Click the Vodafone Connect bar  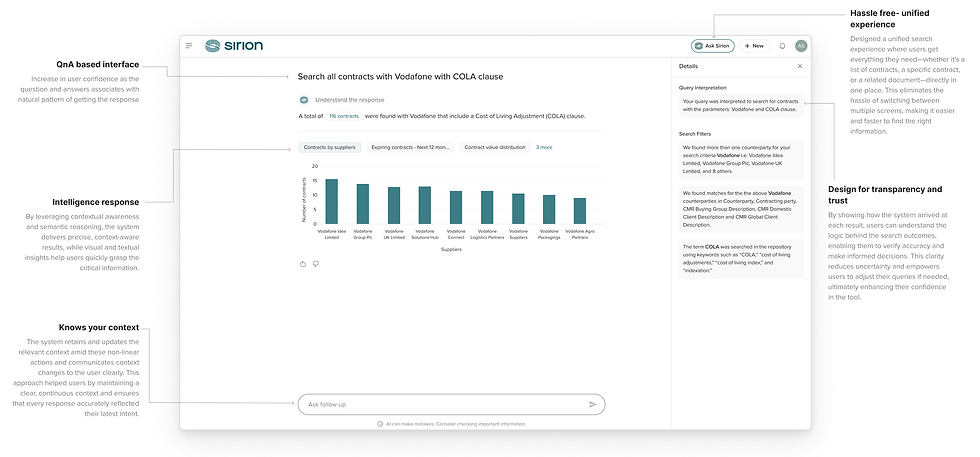tap(456, 207)
